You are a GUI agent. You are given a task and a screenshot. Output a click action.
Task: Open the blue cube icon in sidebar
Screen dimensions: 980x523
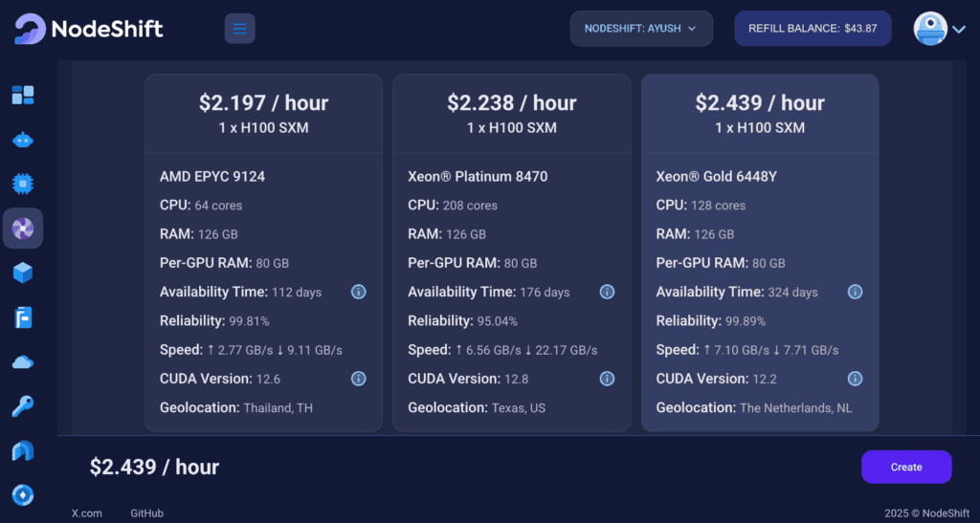tap(23, 272)
